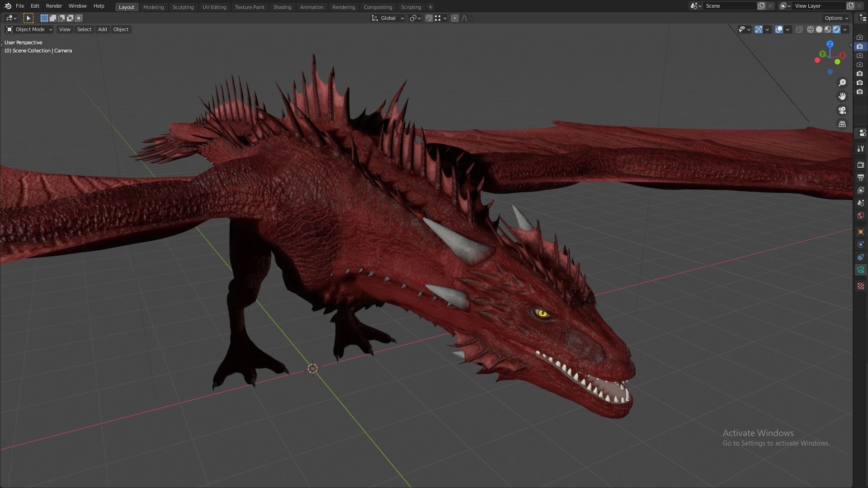Open the Object properties tab
Viewport: 868px width, 488px height.
pos(861,232)
